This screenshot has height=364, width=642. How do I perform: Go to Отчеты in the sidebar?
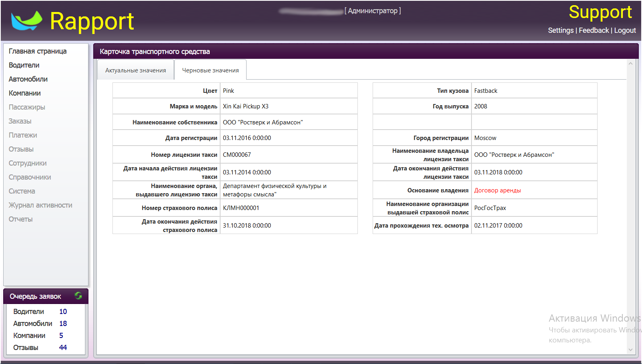coord(21,219)
